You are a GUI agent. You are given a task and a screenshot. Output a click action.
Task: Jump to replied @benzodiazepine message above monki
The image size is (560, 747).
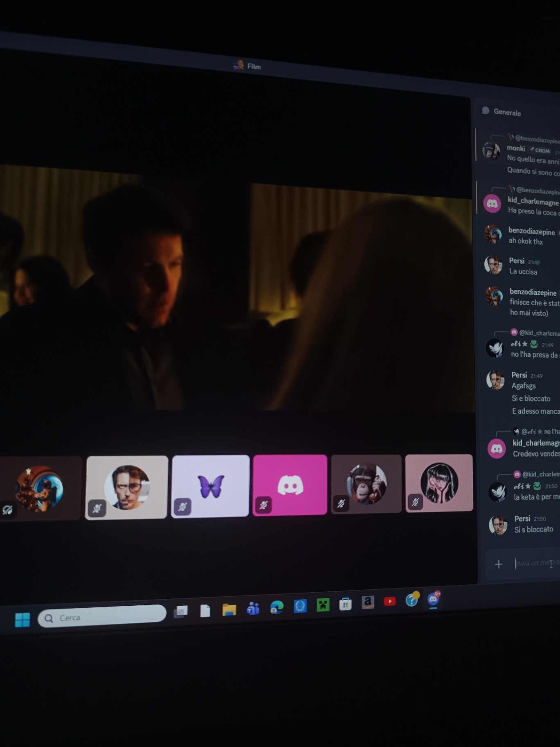(537, 139)
